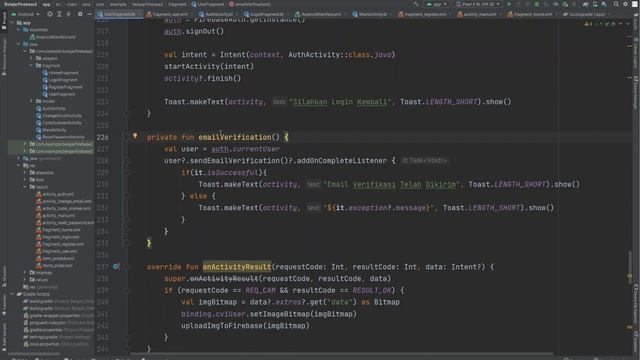
Task: Open the SDK Manager toolbar icon
Action: point(604,4)
